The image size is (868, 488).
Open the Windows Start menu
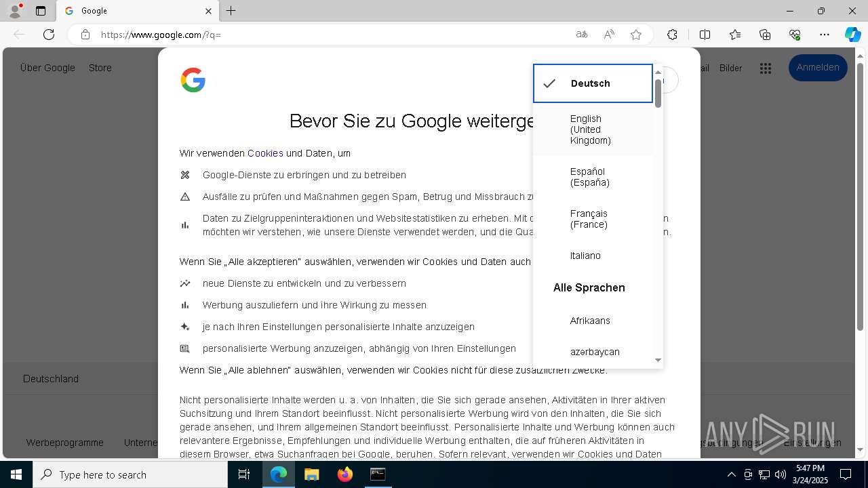tap(16, 474)
